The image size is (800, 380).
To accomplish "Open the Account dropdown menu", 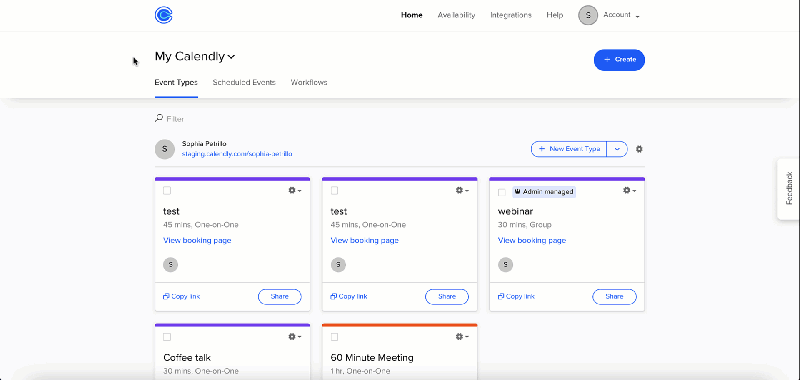I will pos(621,15).
